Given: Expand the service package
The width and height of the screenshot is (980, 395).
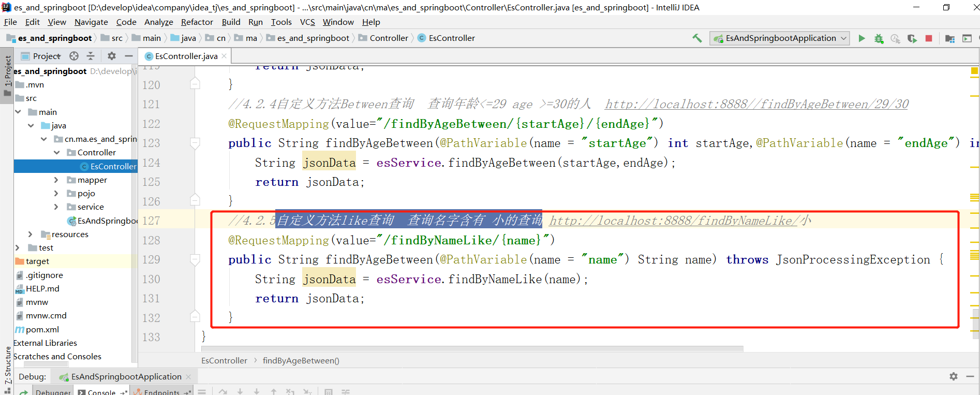Looking at the screenshot, I should (56, 207).
